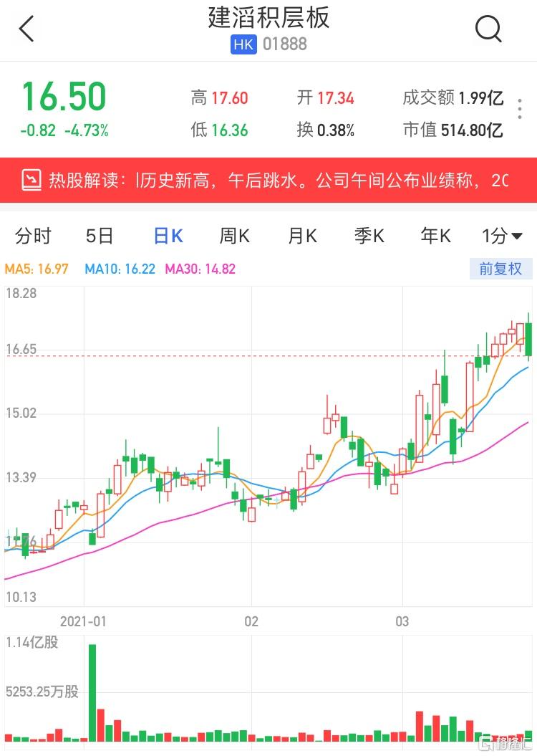537x756 pixels.
Task: Tap the blue HK market badge
Action: click(243, 44)
